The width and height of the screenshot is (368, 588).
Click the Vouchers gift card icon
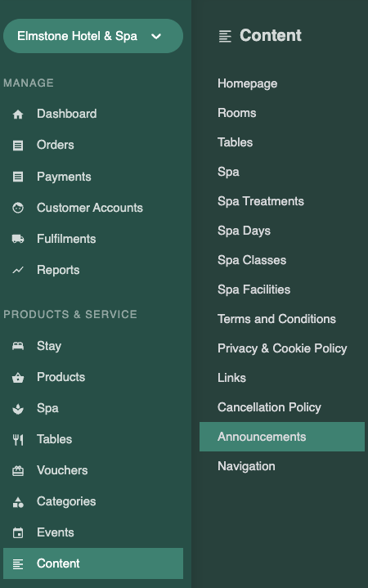click(18, 470)
